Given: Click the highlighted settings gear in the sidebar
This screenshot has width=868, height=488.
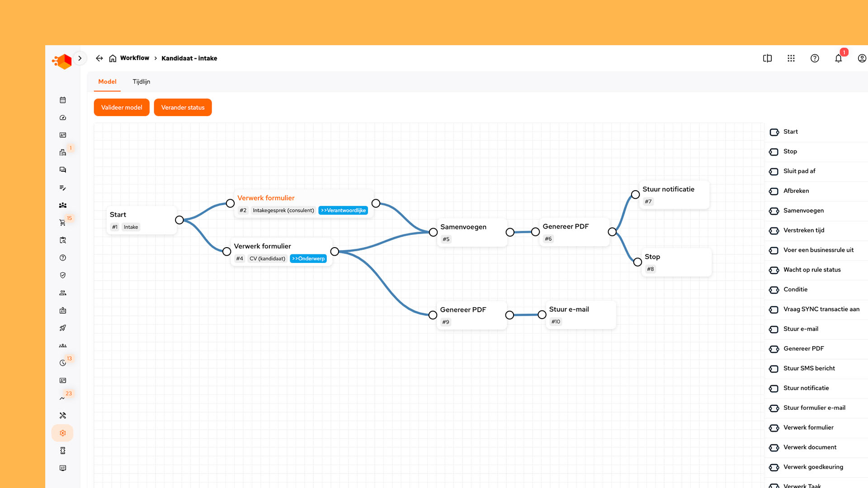Looking at the screenshot, I should (63, 433).
